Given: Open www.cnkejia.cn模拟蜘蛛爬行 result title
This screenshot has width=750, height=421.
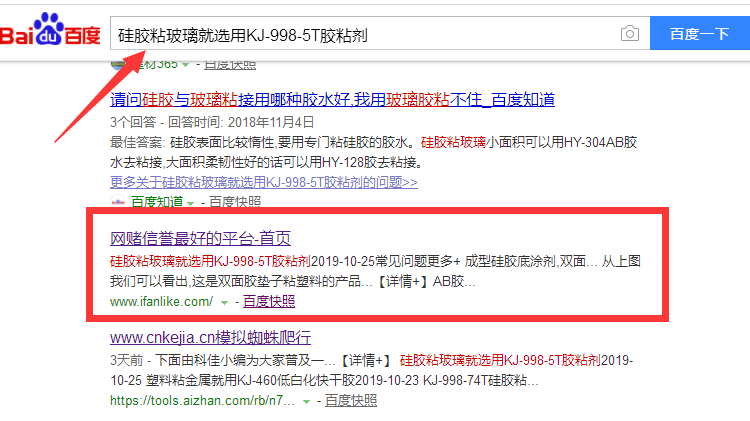Looking at the screenshot, I should 210,338.
